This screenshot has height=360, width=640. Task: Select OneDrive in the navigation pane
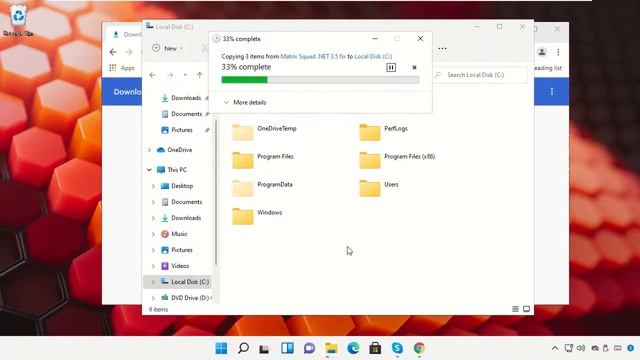tap(174, 150)
